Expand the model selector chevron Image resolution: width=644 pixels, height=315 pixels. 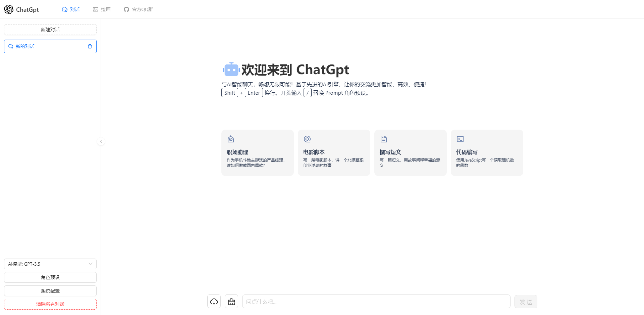pos(90,264)
